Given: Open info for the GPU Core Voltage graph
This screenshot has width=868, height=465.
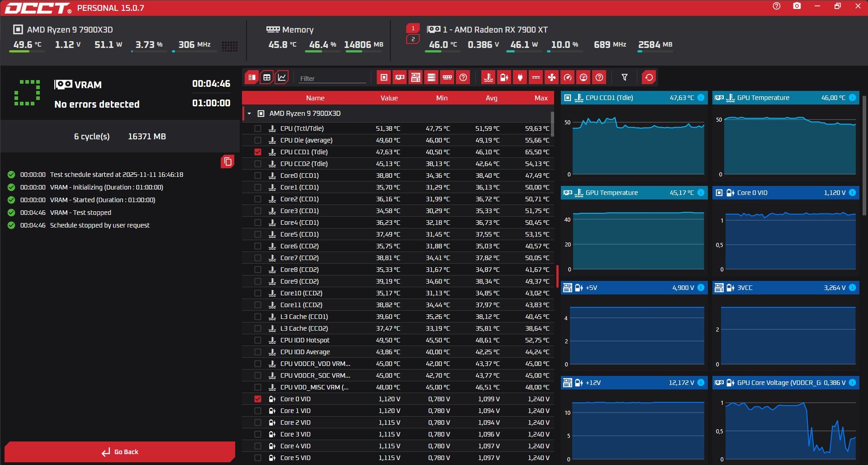Looking at the screenshot, I should point(852,383).
